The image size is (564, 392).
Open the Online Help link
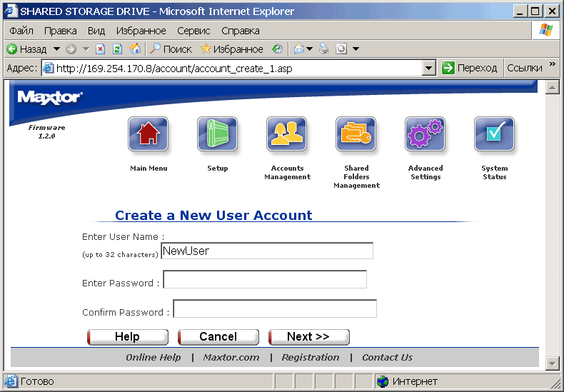click(x=153, y=358)
